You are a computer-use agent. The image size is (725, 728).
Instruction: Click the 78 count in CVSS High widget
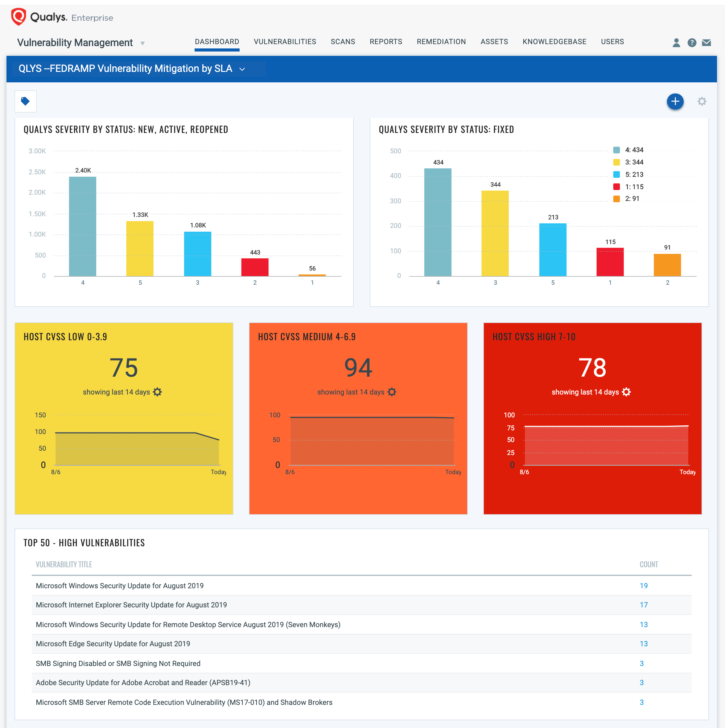592,368
